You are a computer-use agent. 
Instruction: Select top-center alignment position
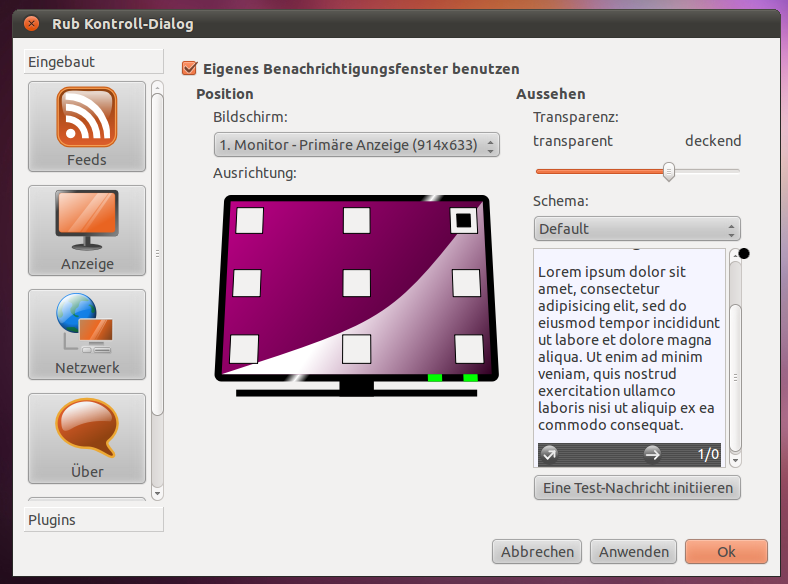point(357,221)
